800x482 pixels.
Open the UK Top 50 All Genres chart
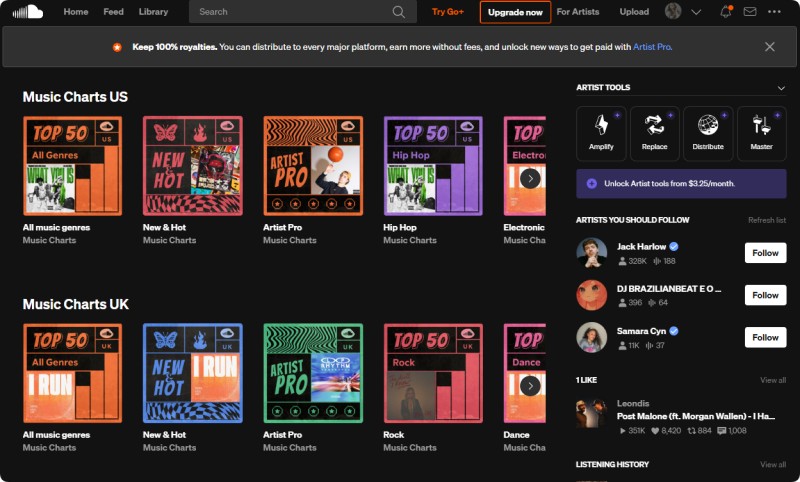72,373
